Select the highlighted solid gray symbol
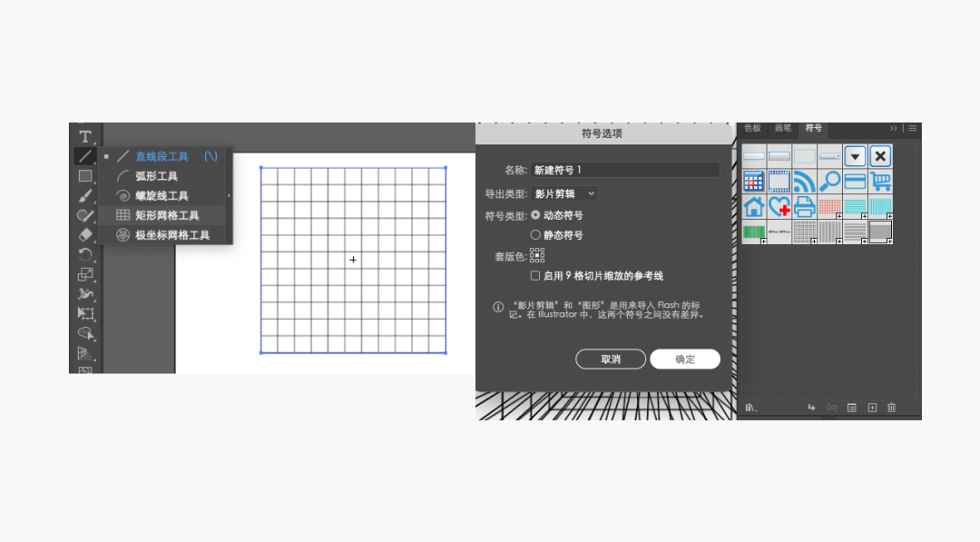Image resolution: width=980 pixels, height=542 pixels. coord(880,232)
